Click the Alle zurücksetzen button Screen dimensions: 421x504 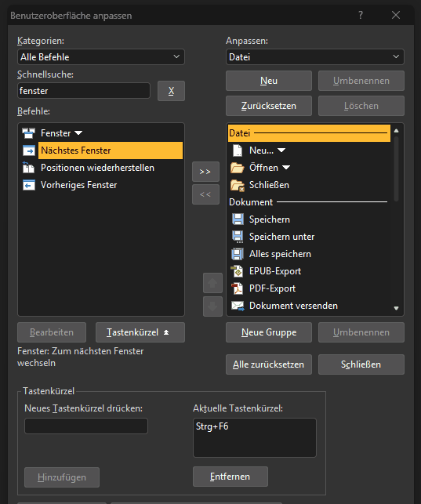click(269, 364)
